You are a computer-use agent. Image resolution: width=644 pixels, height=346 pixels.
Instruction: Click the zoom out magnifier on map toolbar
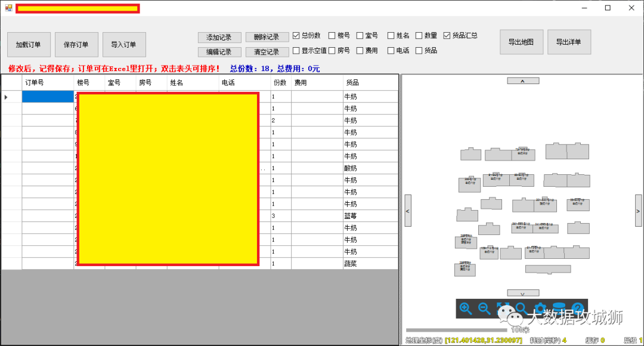tap(484, 308)
